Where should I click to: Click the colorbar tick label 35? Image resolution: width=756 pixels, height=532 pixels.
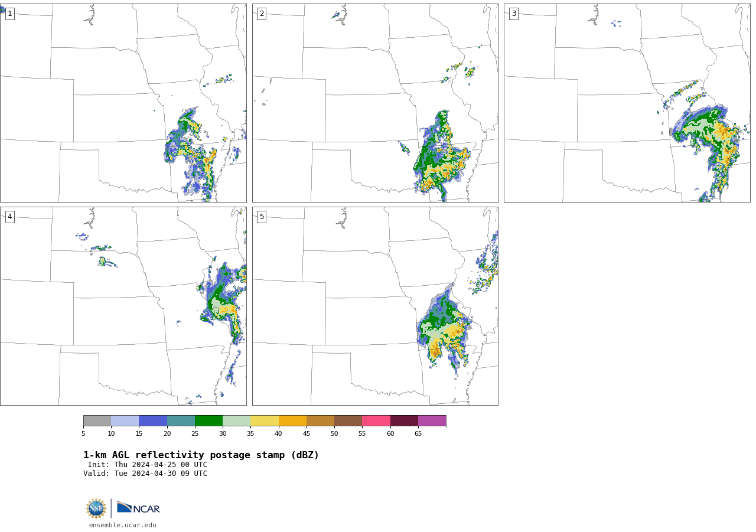coord(250,434)
